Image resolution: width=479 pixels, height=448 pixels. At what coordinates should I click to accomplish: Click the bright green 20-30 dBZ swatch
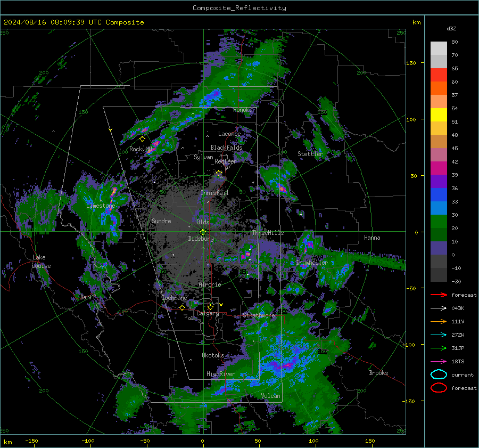pos(439,222)
